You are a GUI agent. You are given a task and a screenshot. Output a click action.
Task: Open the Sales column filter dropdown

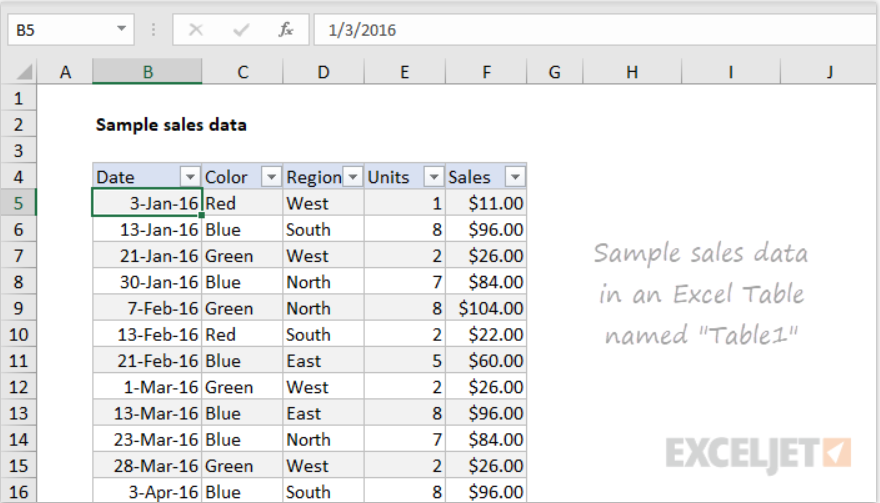click(x=515, y=177)
